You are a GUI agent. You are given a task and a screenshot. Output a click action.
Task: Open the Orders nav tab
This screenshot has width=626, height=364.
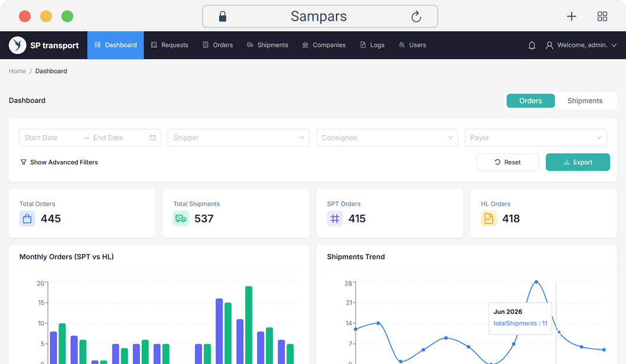217,45
